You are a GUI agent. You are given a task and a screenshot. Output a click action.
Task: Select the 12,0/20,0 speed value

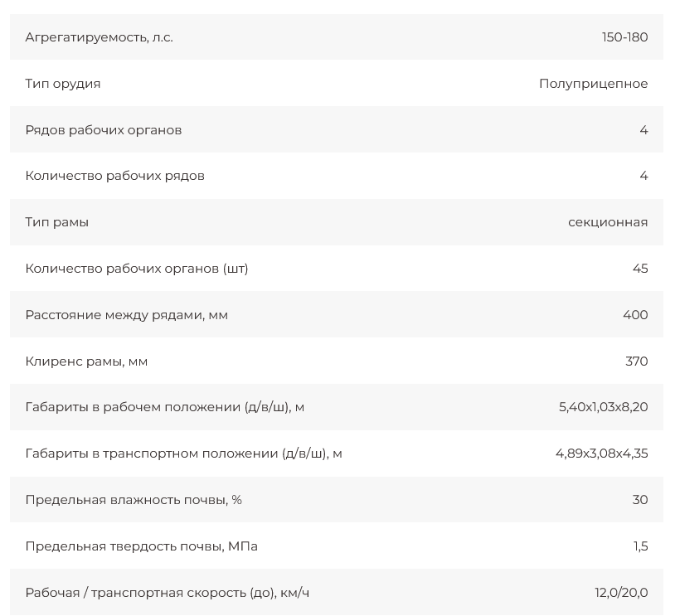pos(621,593)
